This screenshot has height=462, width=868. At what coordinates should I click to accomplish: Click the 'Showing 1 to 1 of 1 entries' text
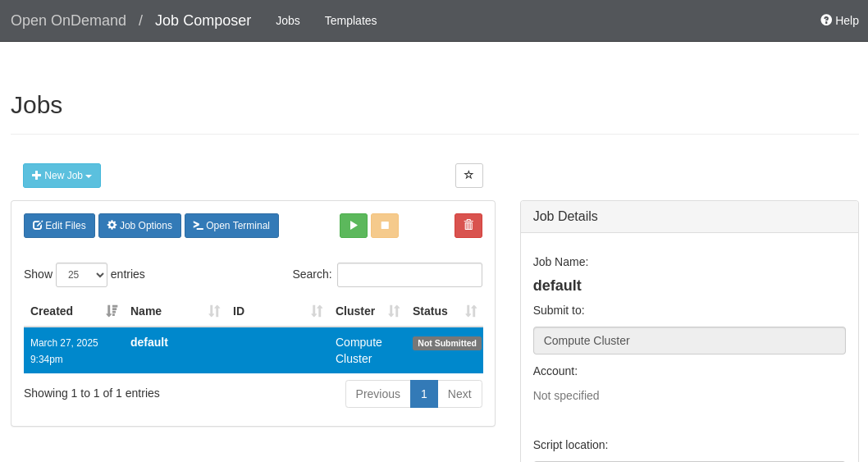click(x=92, y=393)
